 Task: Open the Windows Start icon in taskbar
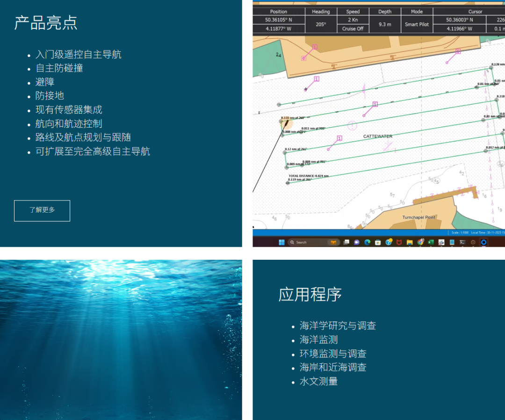(281, 242)
